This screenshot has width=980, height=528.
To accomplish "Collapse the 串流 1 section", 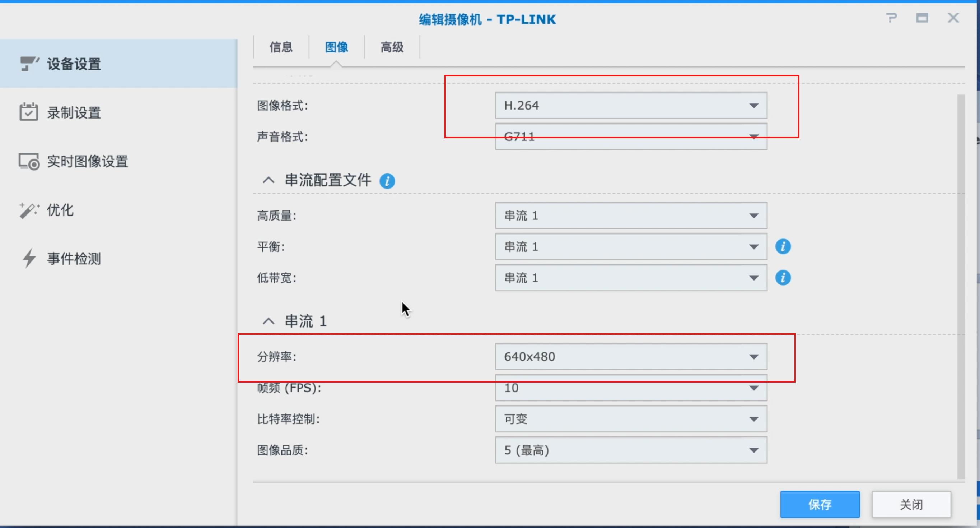I will (x=269, y=320).
